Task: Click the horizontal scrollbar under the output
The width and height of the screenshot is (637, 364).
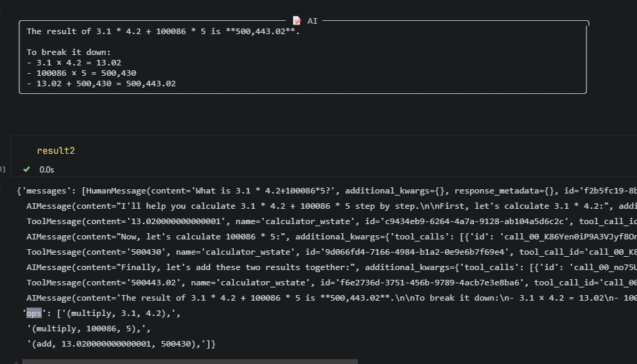Action: tap(190, 361)
